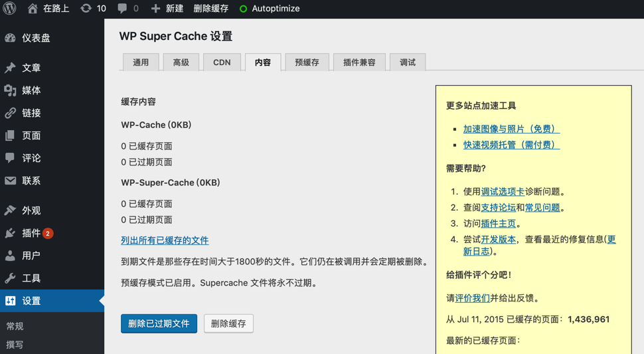Click the 插件 plug icon
This screenshot has height=354, width=644.
point(10,233)
